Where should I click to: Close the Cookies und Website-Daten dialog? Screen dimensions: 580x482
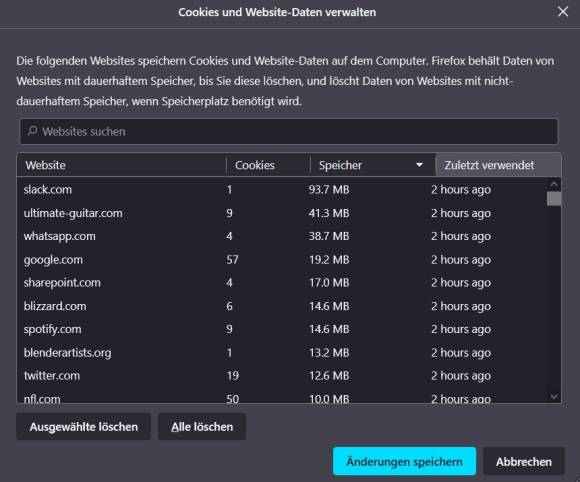pos(563,12)
